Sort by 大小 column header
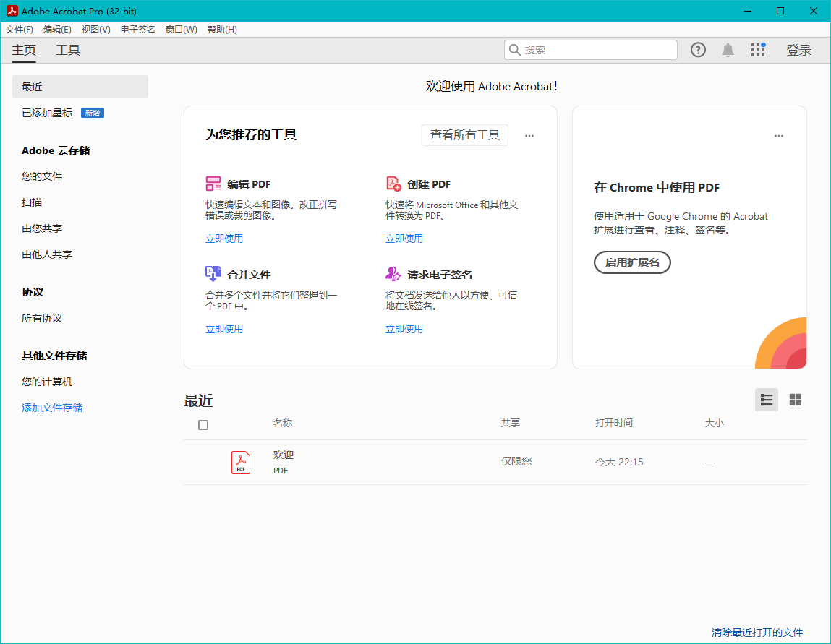Screen dimensions: 831x644 tap(715, 423)
